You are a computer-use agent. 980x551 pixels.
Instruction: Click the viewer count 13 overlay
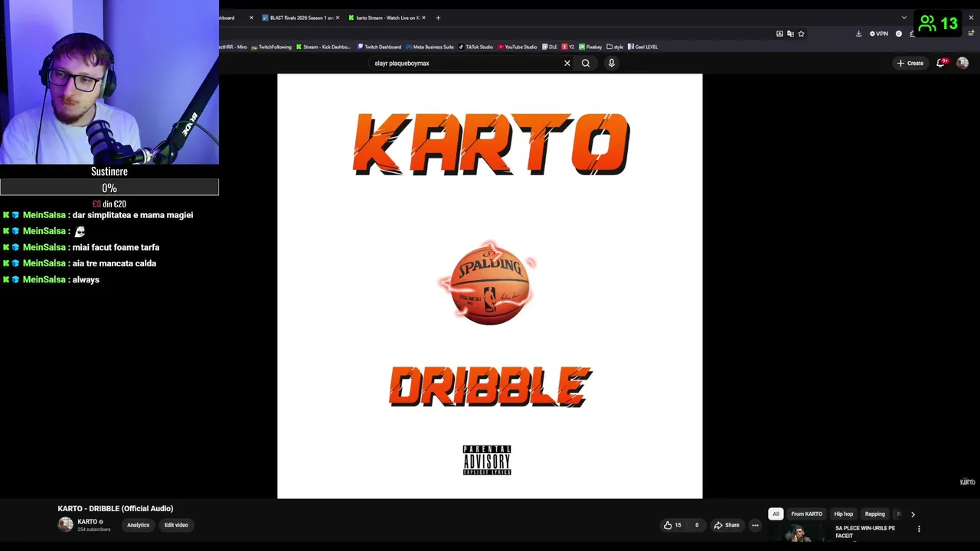pos(939,24)
